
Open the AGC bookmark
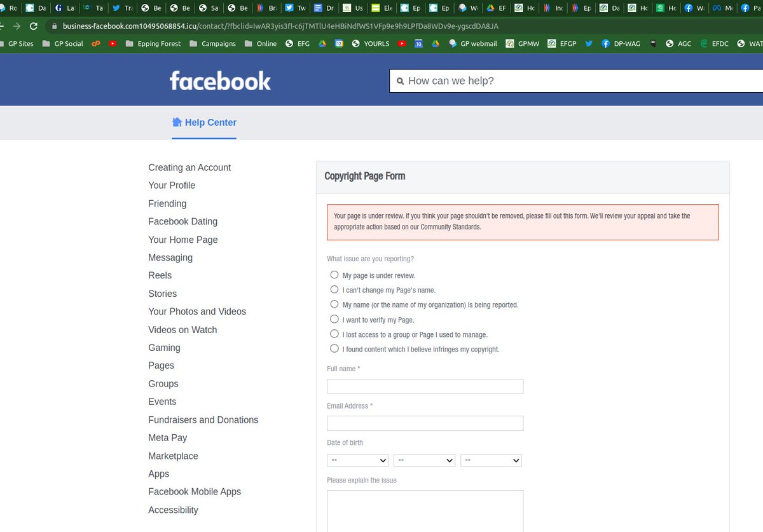[x=678, y=43]
